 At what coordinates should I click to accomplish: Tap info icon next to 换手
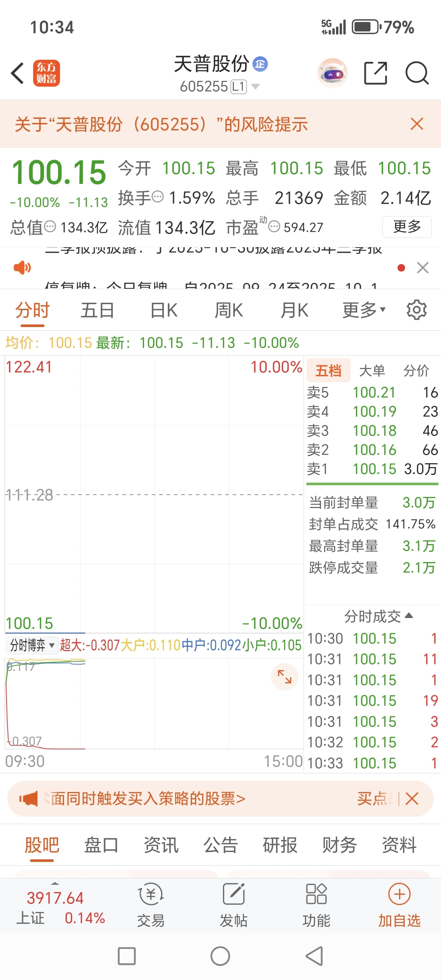coord(158,197)
